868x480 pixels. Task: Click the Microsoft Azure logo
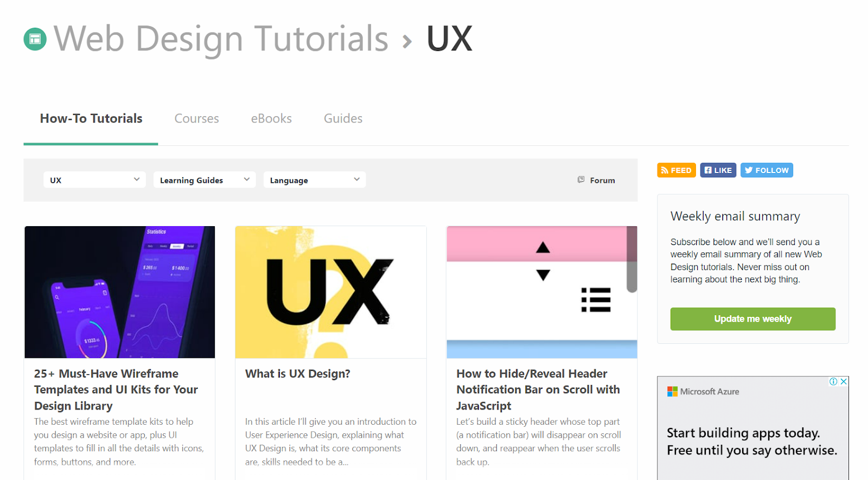(703, 392)
